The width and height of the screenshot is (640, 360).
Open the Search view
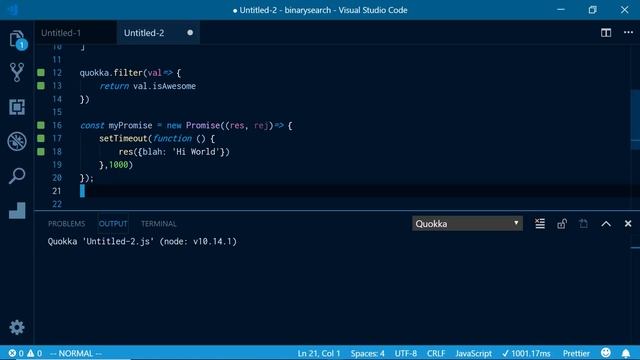click(x=17, y=176)
